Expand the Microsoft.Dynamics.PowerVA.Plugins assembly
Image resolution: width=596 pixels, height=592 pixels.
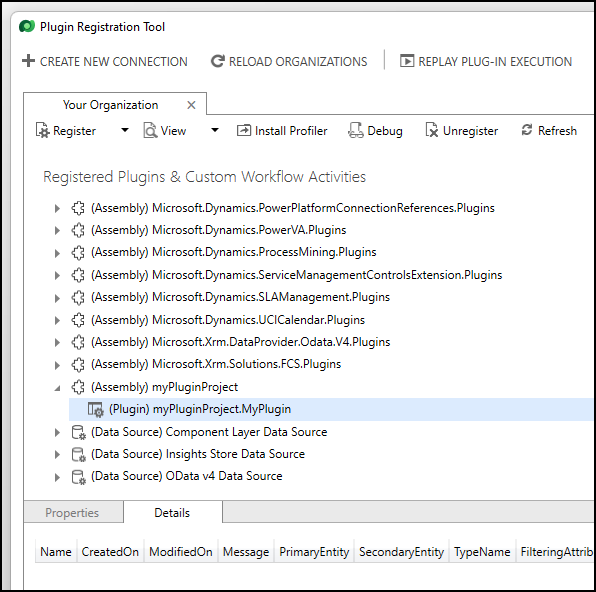coord(57,230)
